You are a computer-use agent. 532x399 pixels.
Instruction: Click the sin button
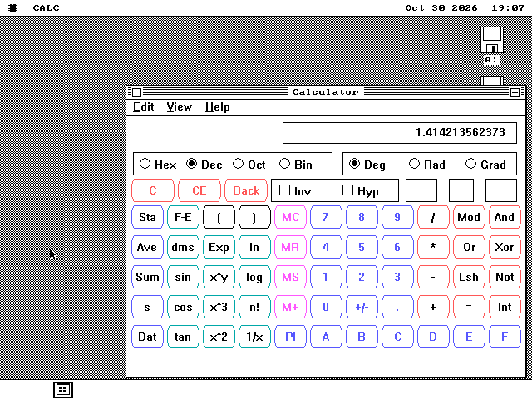pyautogui.click(x=183, y=277)
